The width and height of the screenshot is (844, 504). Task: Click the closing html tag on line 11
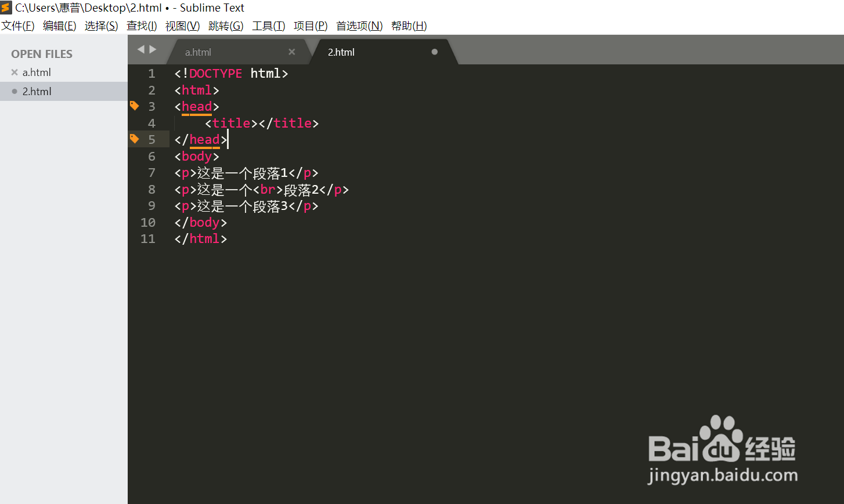click(201, 239)
